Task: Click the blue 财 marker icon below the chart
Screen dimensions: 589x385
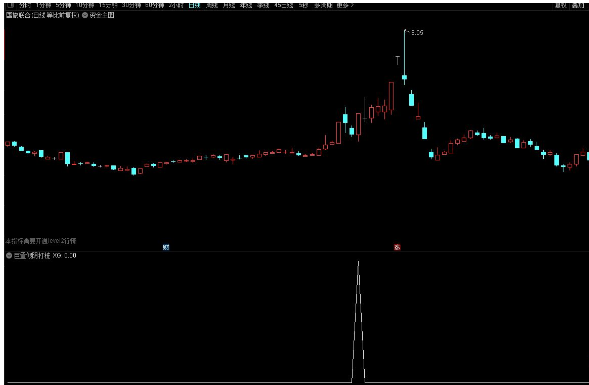Action: coord(166,247)
